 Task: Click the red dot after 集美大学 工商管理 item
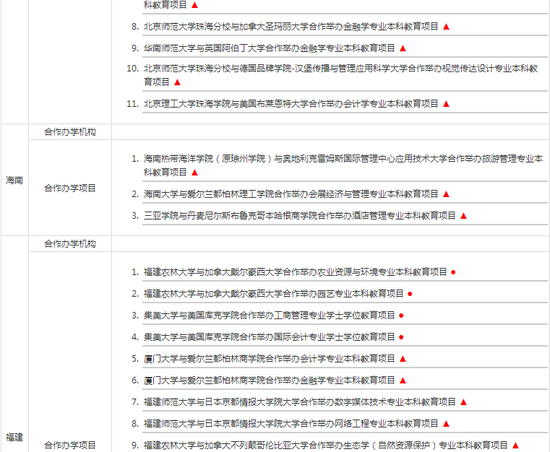coord(401,316)
